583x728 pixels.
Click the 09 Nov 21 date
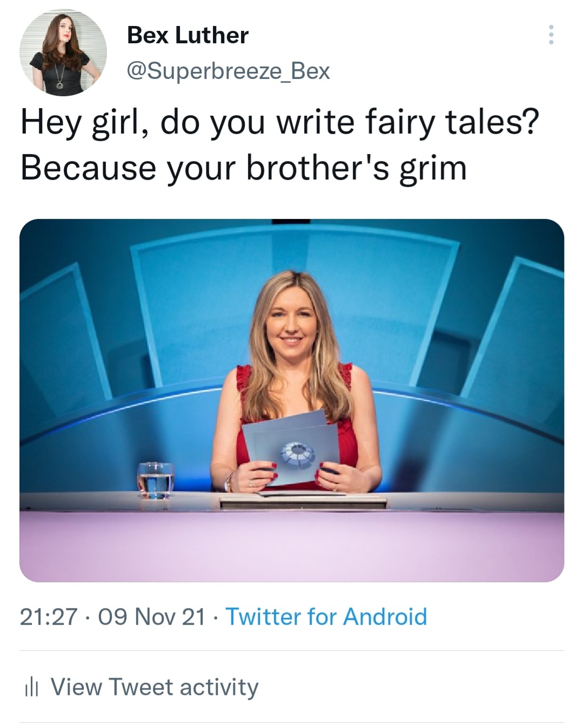pyautogui.click(x=152, y=616)
